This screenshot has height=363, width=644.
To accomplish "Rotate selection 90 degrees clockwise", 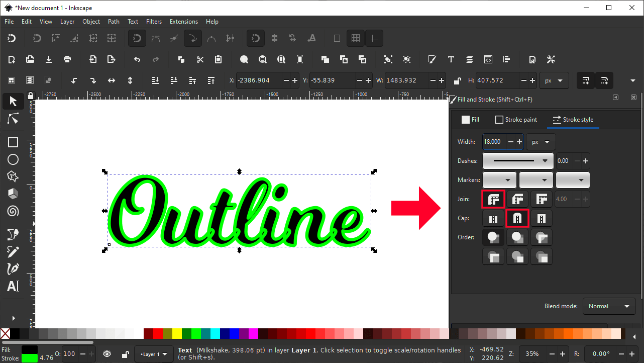I will coord(93,80).
